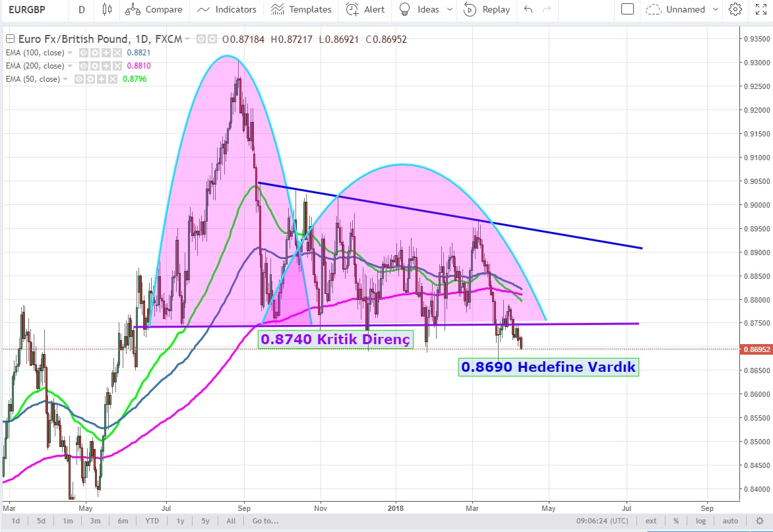Screen dimensions: 773x532
Task: Collapse the Euro Fx/British Pound legend
Action: pos(9,39)
